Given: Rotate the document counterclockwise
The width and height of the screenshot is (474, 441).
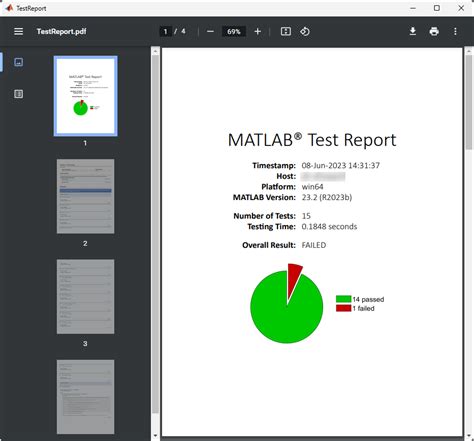Looking at the screenshot, I should [305, 32].
